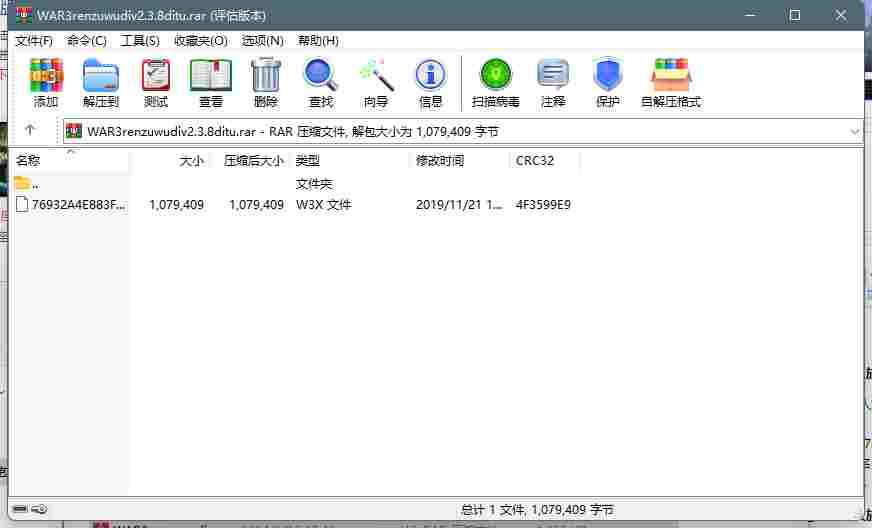
Task: Sort by Packed Size (压缩后大小) header
Action: [x=250, y=161]
